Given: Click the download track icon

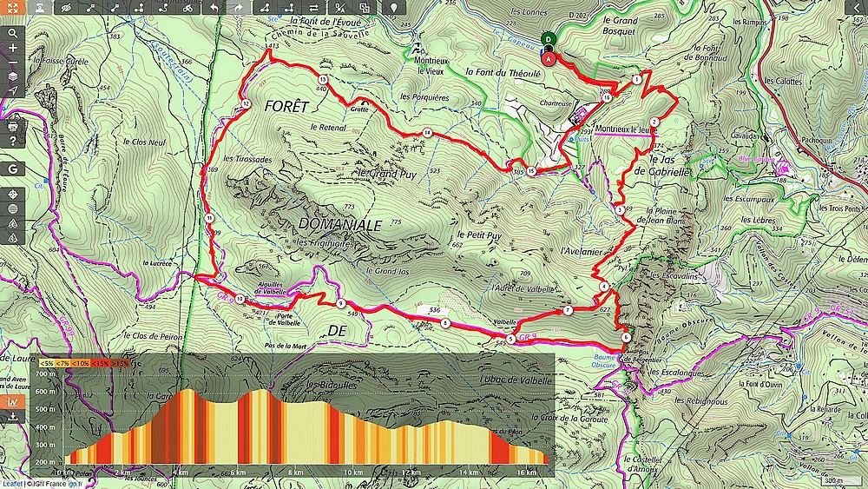Looking at the screenshot, I should click(13, 416).
